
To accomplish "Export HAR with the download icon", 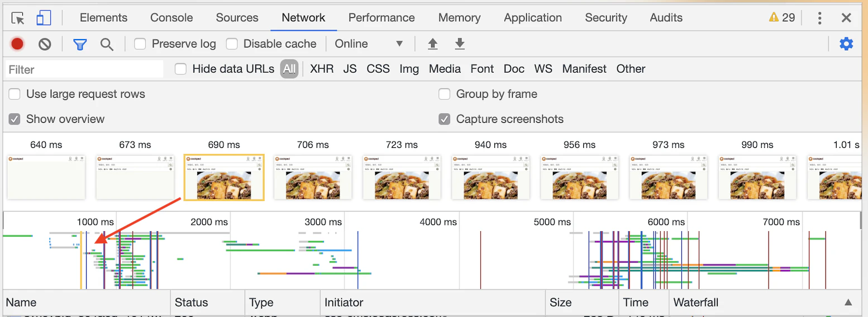I will click(x=460, y=44).
